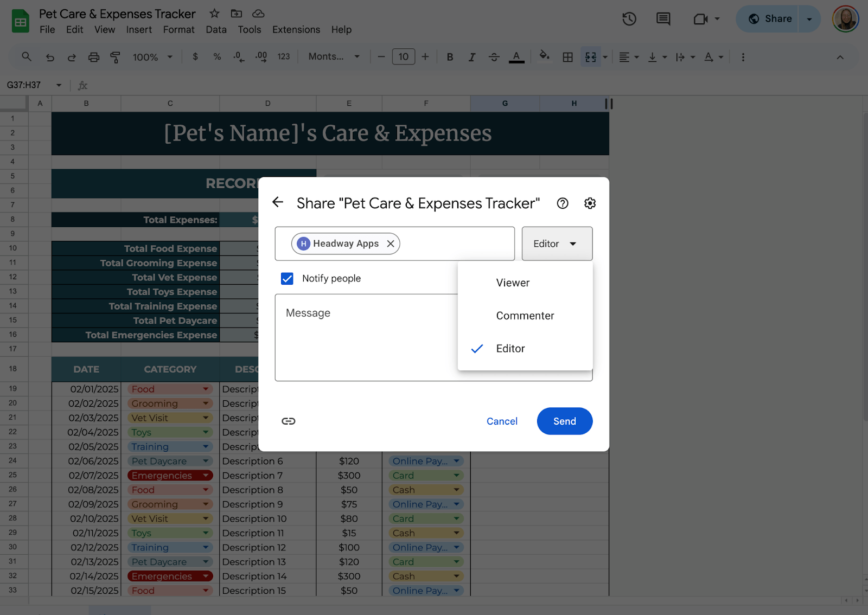Click the back arrow in Share dialog

click(278, 202)
